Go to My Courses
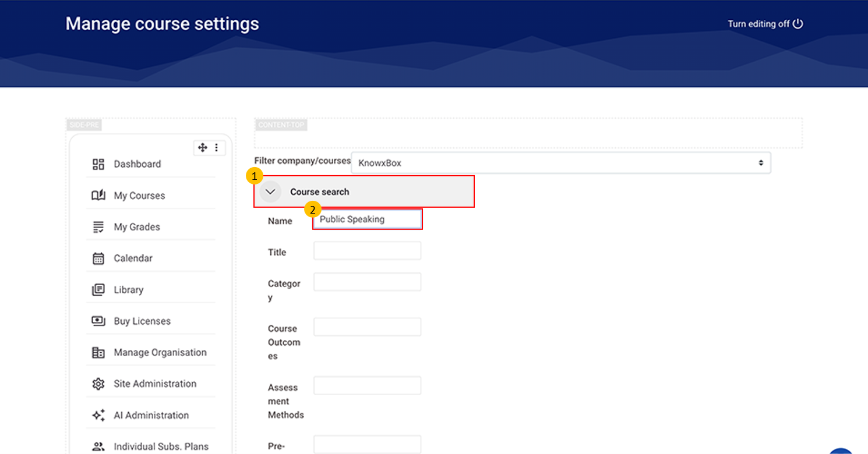 tap(139, 196)
